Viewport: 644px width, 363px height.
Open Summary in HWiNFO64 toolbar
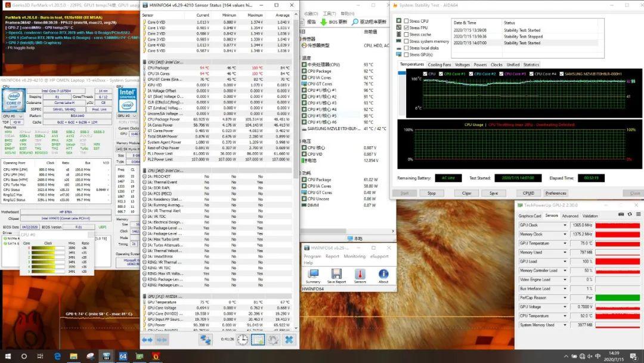(312, 274)
